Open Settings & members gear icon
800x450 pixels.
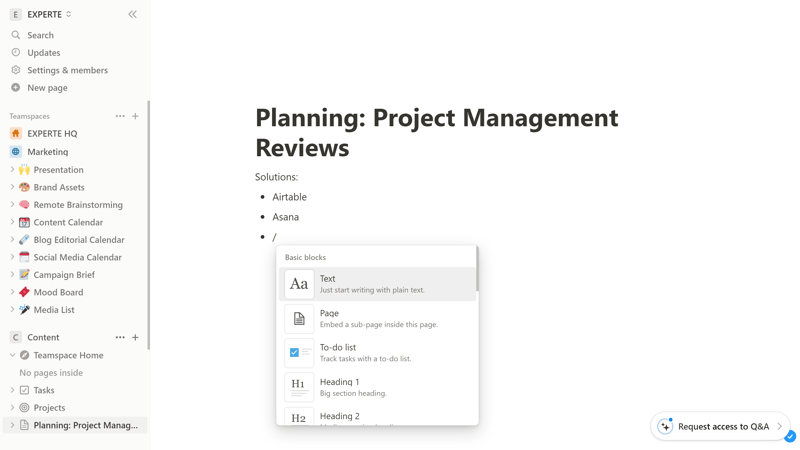point(16,70)
